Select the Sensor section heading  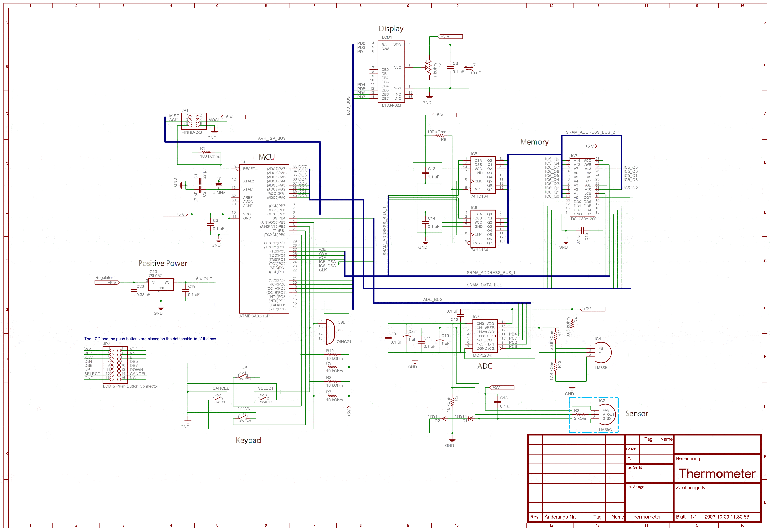(x=636, y=414)
